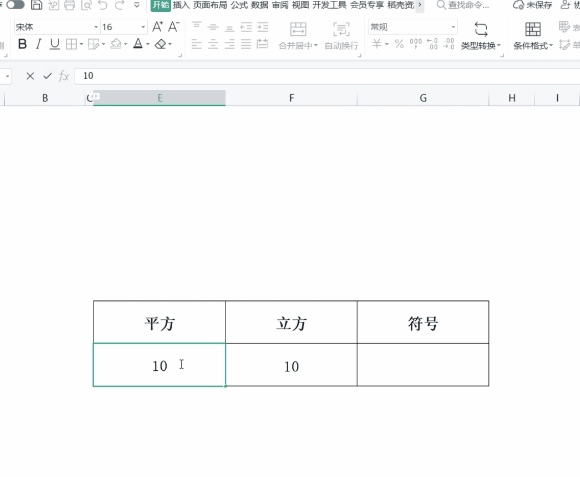Image resolution: width=580 pixels, height=477 pixels.
Task: Toggle Italic formatting button
Action: (x=38, y=44)
